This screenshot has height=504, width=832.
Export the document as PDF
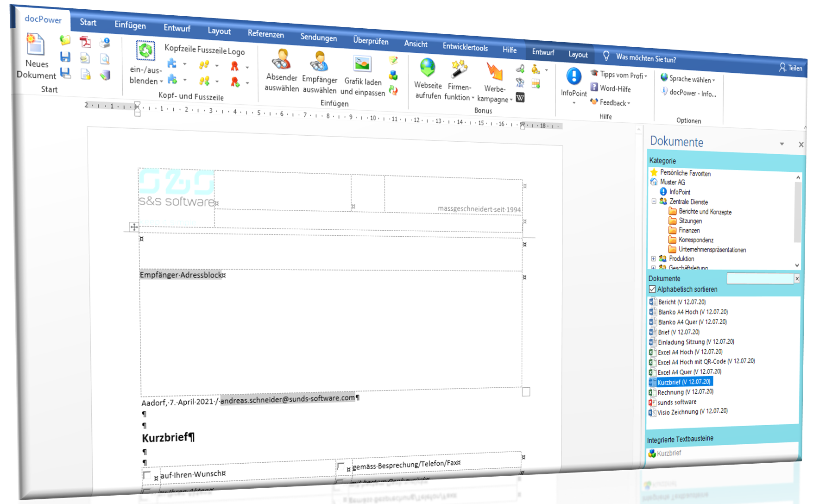pyautogui.click(x=85, y=42)
